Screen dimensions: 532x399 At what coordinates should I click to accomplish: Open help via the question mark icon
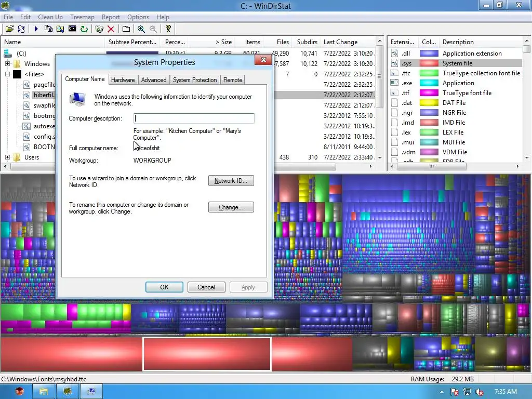[x=168, y=29]
